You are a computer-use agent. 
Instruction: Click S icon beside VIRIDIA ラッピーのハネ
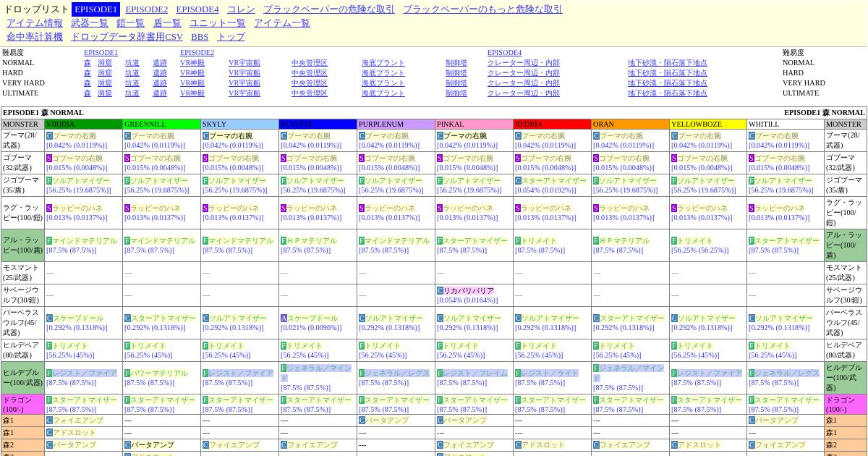click(x=49, y=208)
